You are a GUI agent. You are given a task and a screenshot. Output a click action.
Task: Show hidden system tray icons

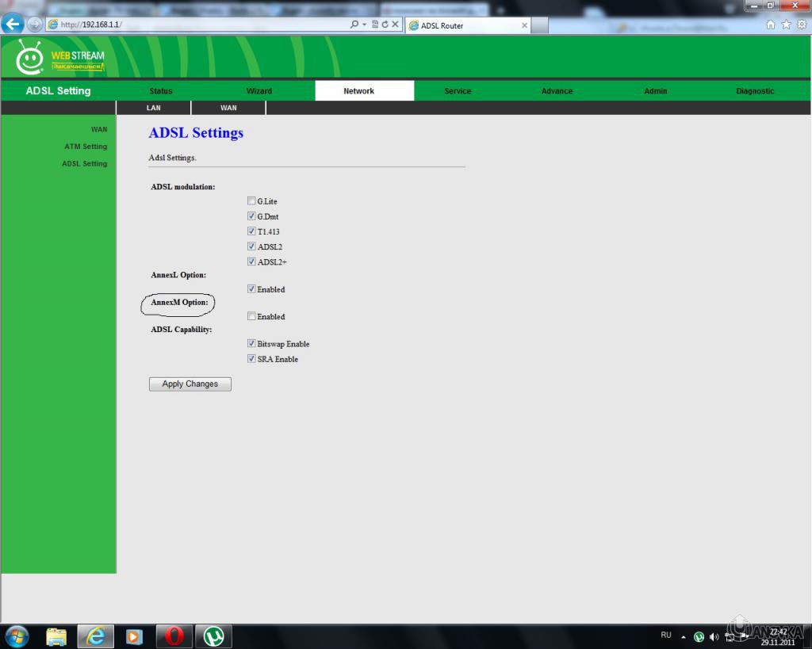pyautogui.click(x=684, y=636)
